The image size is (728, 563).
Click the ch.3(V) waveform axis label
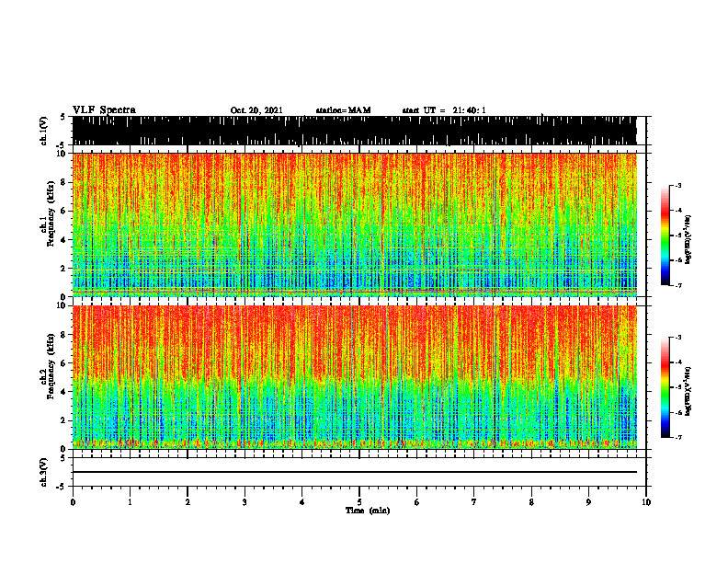pyautogui.click(x=44, y=472)
